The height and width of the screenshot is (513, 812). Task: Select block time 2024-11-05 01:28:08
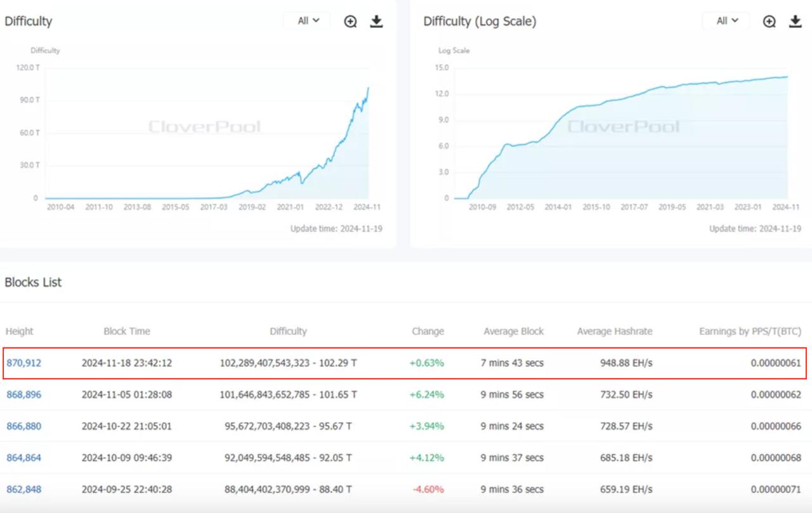[x=127, y=394]
